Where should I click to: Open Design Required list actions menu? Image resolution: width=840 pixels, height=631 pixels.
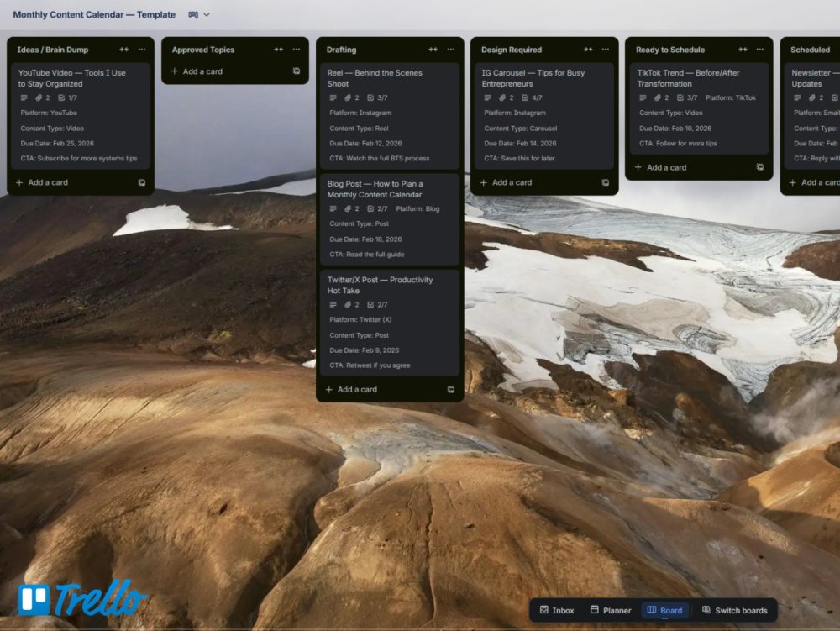[x=606, y=50]
